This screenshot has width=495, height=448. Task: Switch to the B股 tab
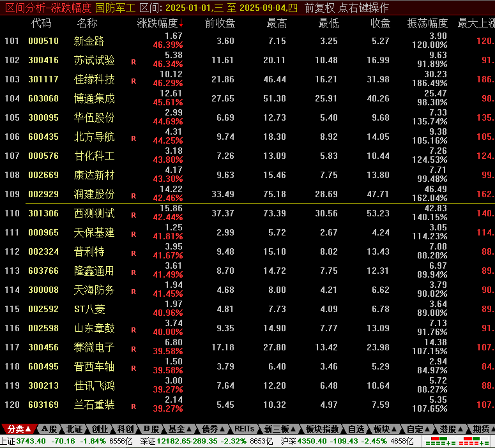(151, 429)
